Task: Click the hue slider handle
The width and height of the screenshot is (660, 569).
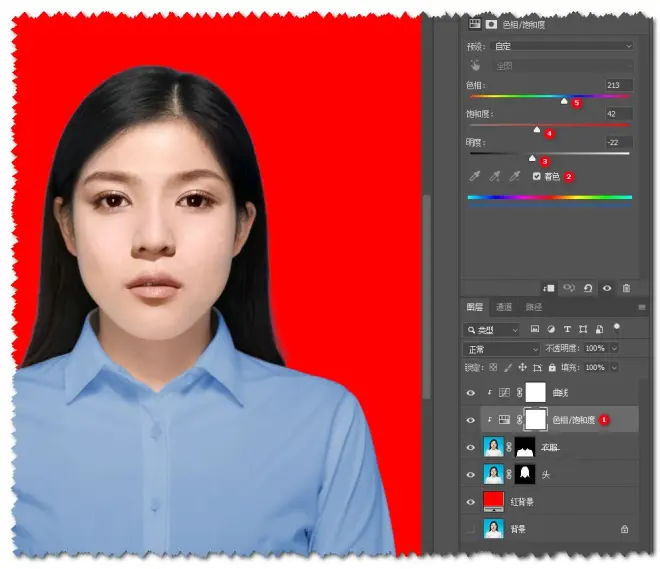Action: click(x=564, y=101)
